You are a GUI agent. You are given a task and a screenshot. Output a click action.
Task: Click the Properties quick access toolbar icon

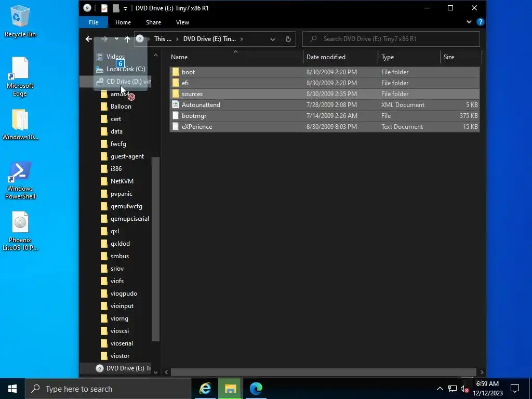(104, 8)
